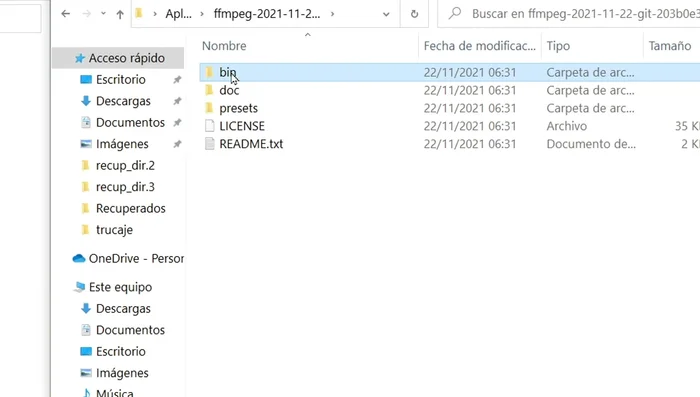Open Música under Este equipo

114,393
